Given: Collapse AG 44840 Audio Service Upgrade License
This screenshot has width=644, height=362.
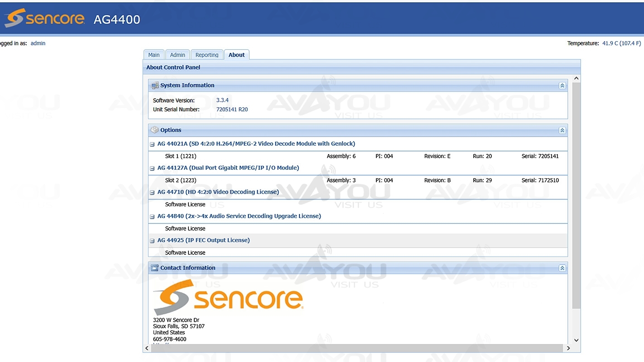Looking at the screenshot, I should pyautogui.click(x=152, y=217).
